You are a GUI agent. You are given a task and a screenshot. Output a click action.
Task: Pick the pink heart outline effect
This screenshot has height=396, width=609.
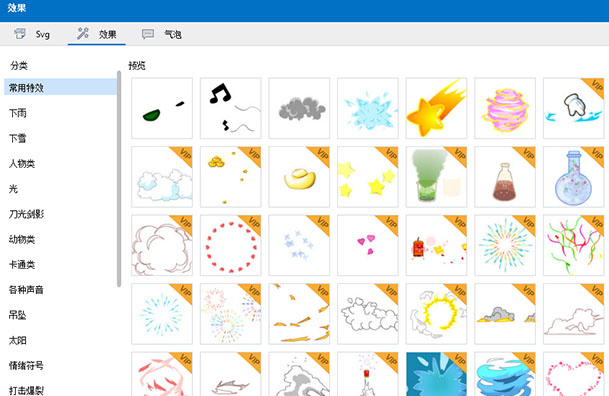pos(574,374)
